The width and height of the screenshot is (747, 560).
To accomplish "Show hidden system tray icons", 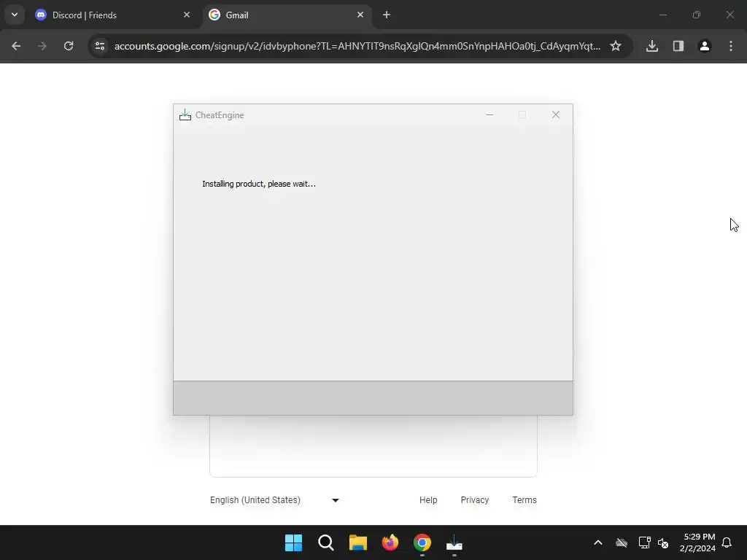I will coord(598,542).
